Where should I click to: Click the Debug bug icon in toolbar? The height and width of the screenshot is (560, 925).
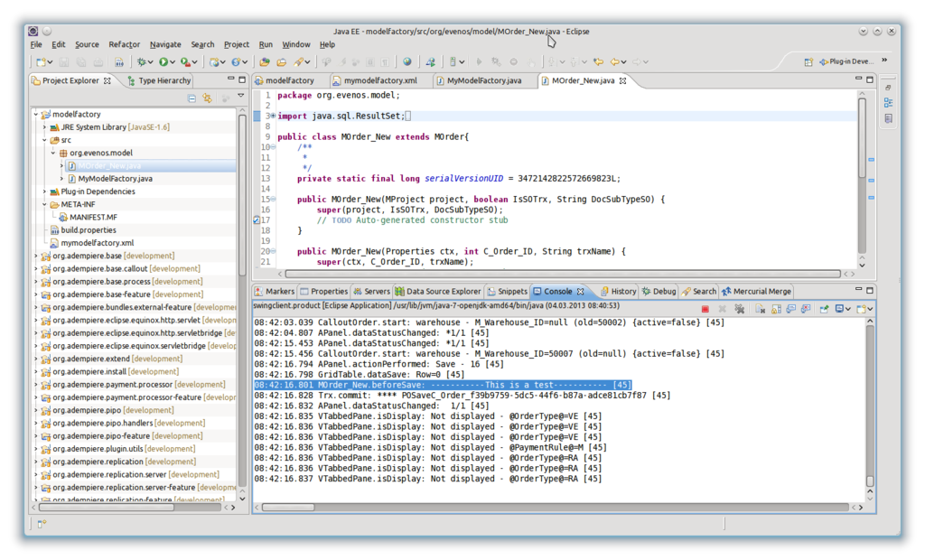click(142, 62)
